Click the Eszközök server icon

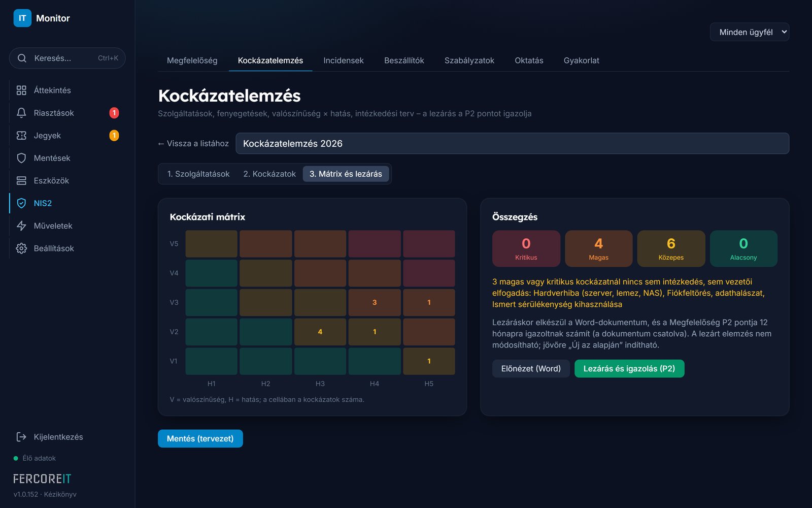tap(21, 181)
